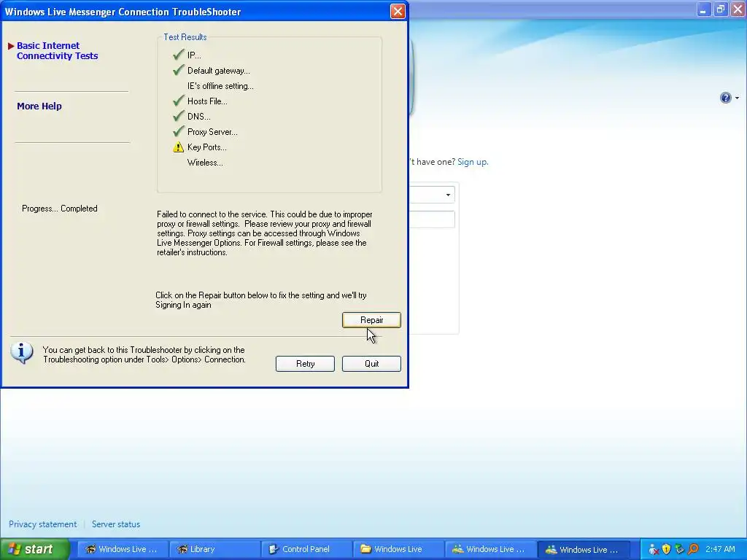Click the Proxy Server checkmark icon

pyautogui.click(x=178, y=131)
